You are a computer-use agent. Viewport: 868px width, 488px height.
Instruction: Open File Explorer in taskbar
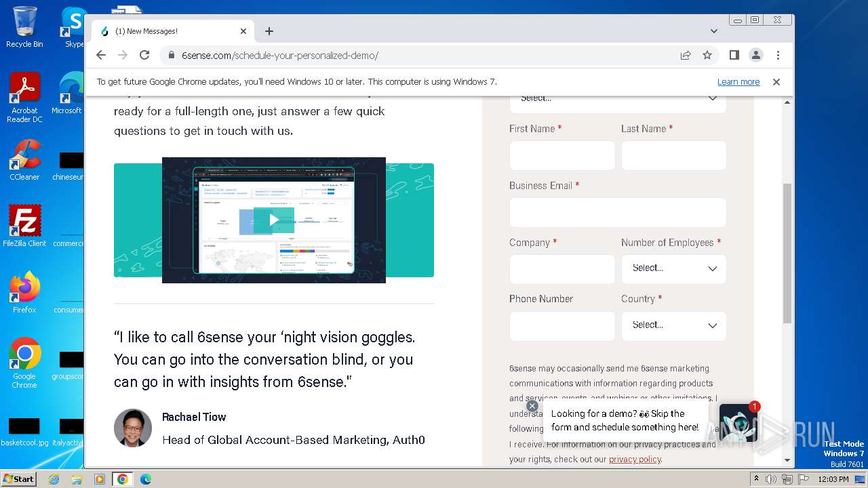(x=77, y=479)
